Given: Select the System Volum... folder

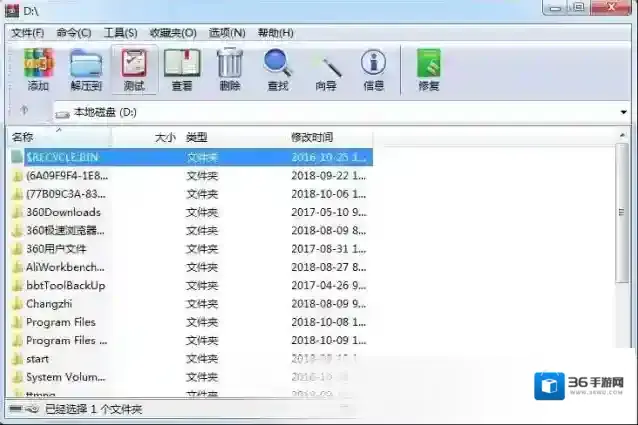Looking at the screenshot, I should 66,377.
